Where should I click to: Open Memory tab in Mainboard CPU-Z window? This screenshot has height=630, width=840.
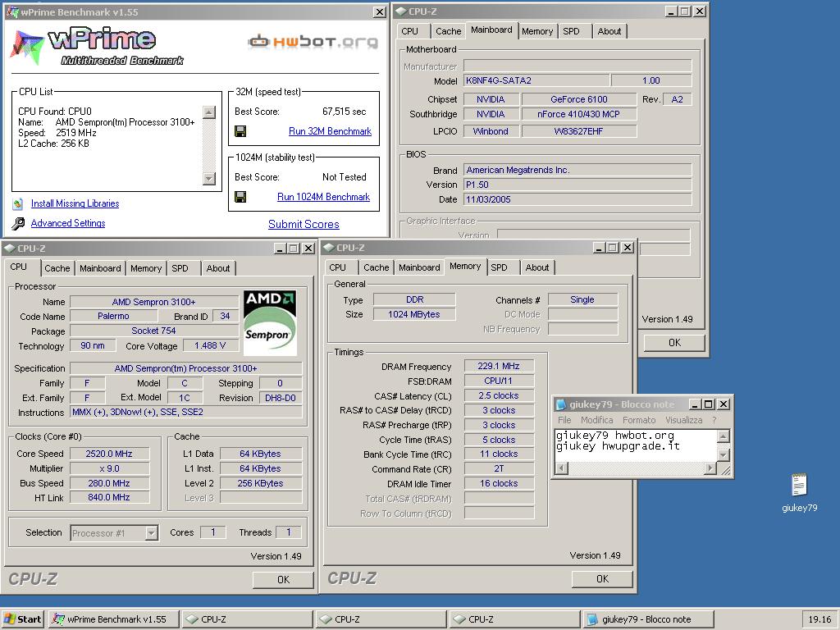536,31
